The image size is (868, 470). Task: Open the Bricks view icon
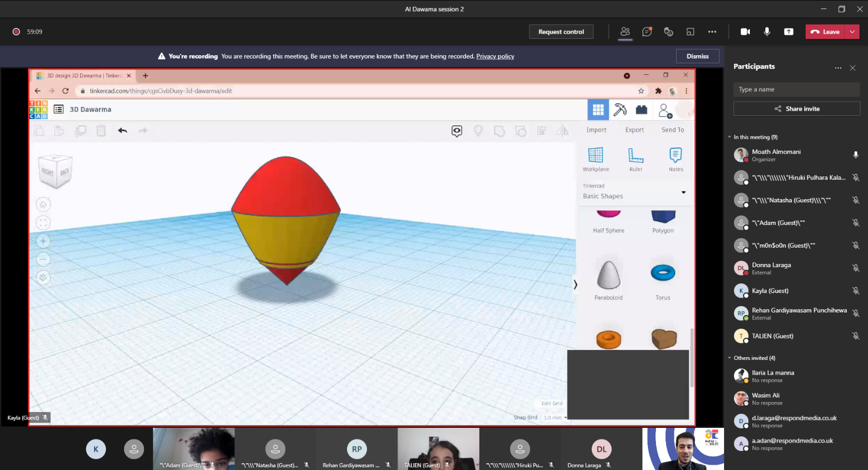click(641, 110)
